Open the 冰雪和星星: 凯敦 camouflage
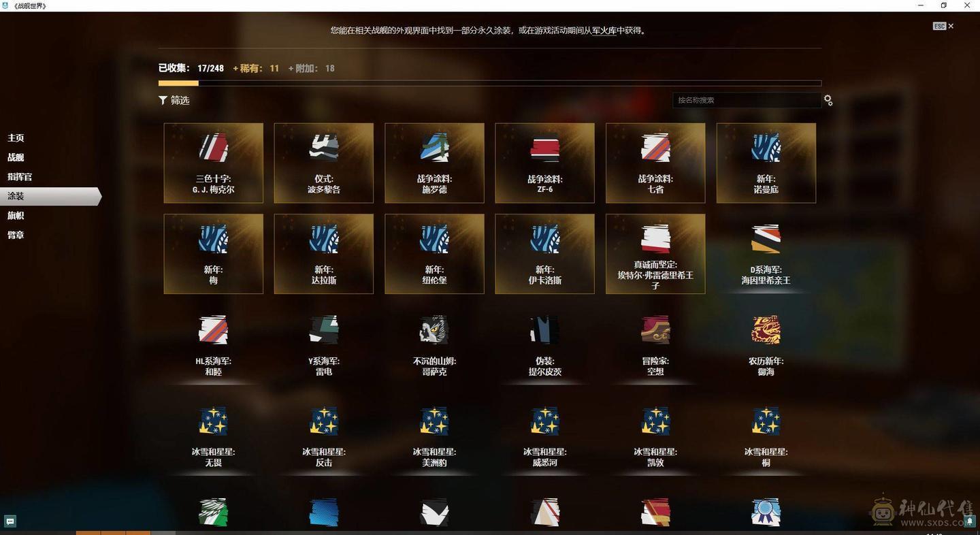 coord(655,436)
